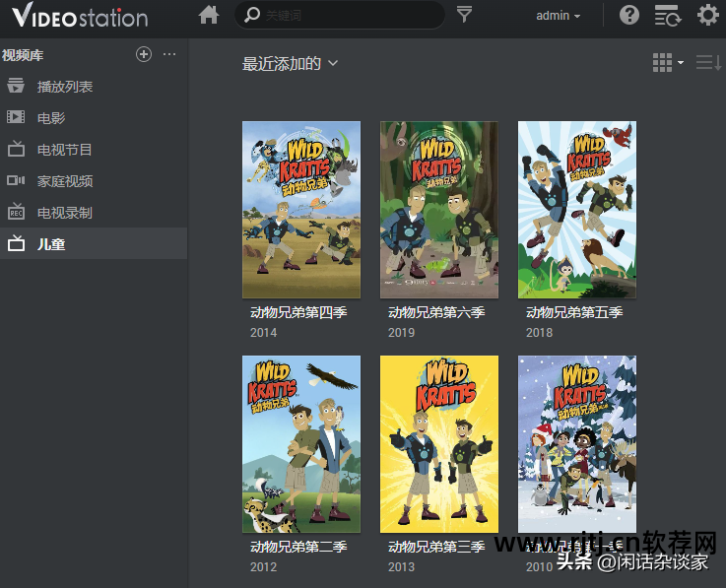Open 动物兄弟第三季 poster thumbnail
The image size is (726, 588).
tap(439, 444)
